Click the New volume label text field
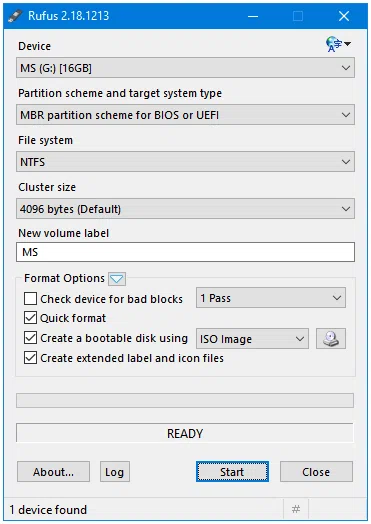This screenshot has height=524, width=371. (x=185, y=252)
